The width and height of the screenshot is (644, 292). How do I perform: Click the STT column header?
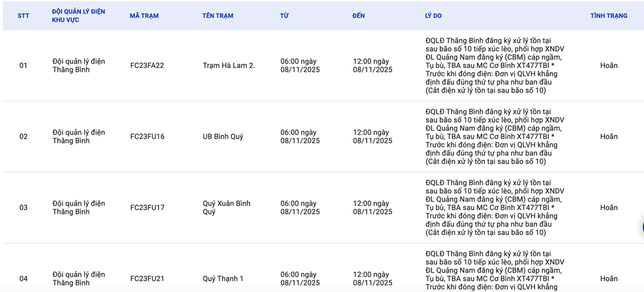[23, 16]
